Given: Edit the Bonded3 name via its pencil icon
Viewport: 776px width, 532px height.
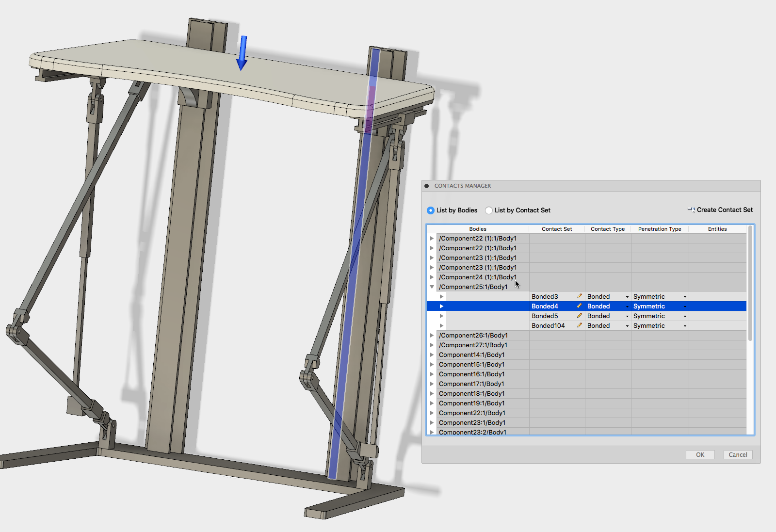Looking at the screenshot, I should (x=579, y=296).
